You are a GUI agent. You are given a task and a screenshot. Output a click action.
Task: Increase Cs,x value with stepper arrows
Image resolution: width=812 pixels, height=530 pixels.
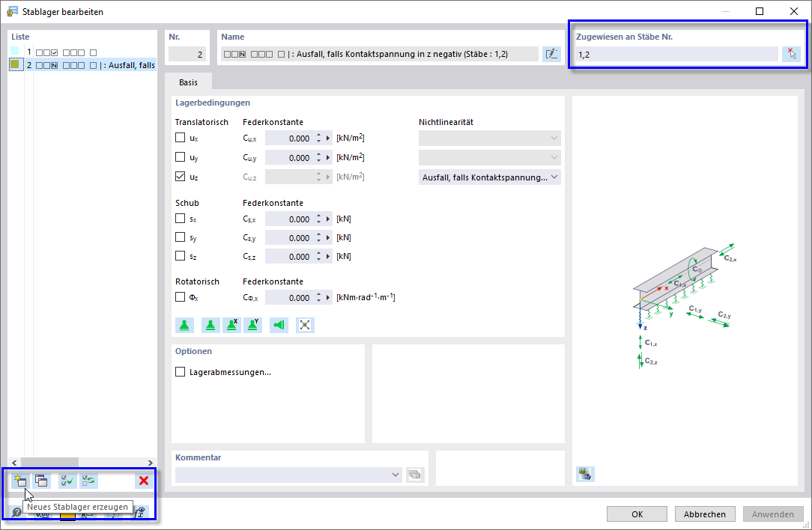tap(318, 216)
